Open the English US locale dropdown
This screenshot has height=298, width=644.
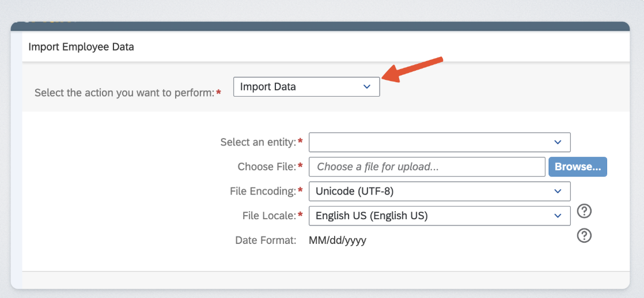(x=432, y=216)
